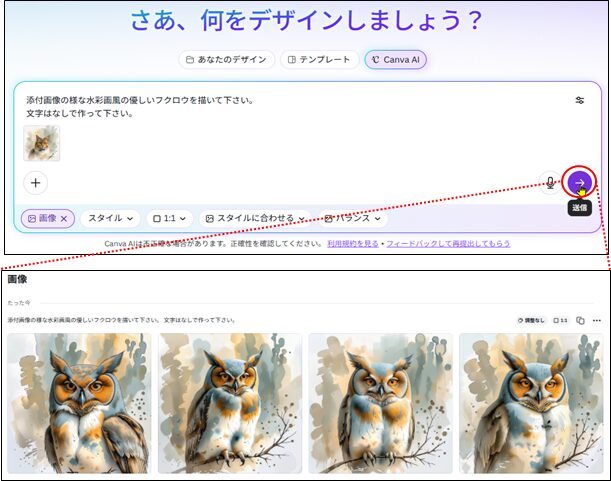This screenshot has width=611, height=481.
Task: Activate the microphone voice input icon
Action: (549, 182)
